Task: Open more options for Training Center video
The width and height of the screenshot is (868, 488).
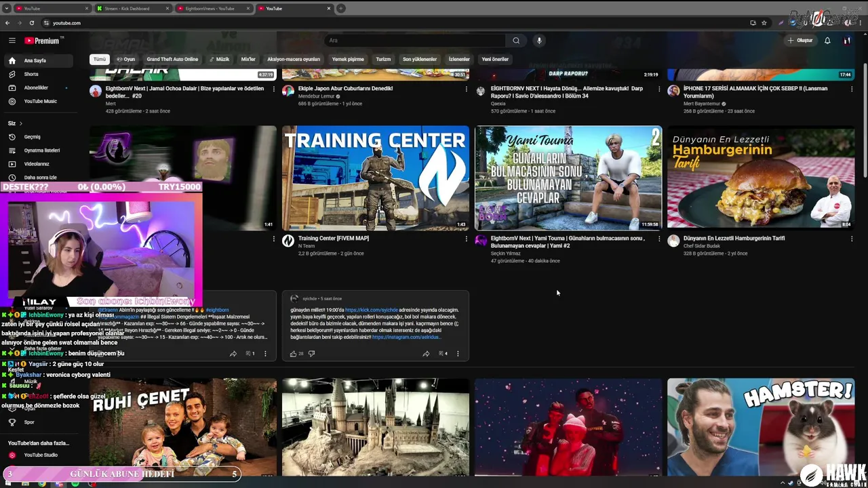Action: point(466,239)
